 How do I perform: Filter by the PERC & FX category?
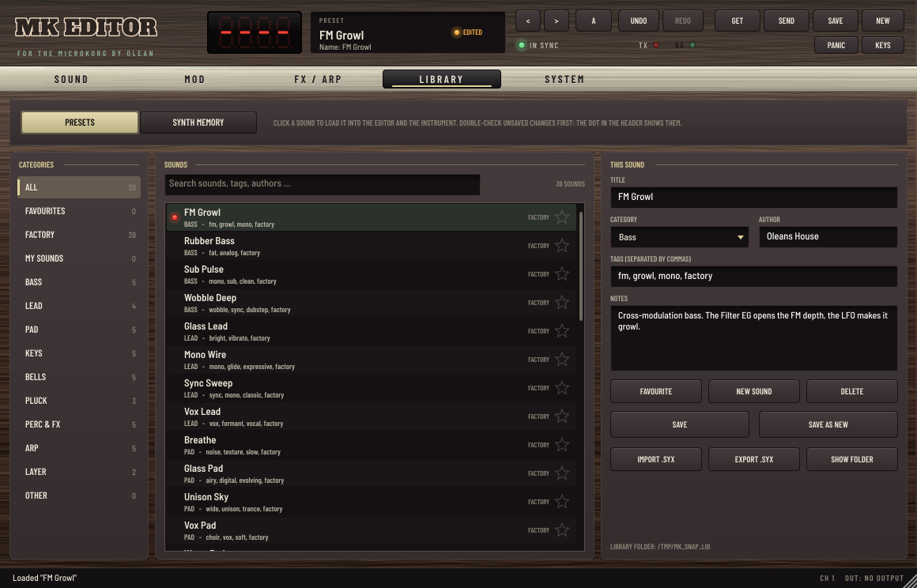point(79,424)
